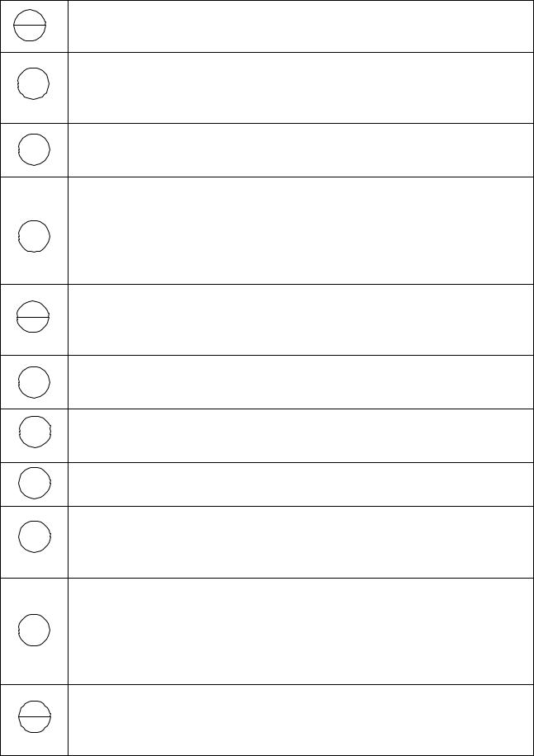Select the halved circle in the first row
The width and height of the screenshot is (534, 756).
click(30, 25)
